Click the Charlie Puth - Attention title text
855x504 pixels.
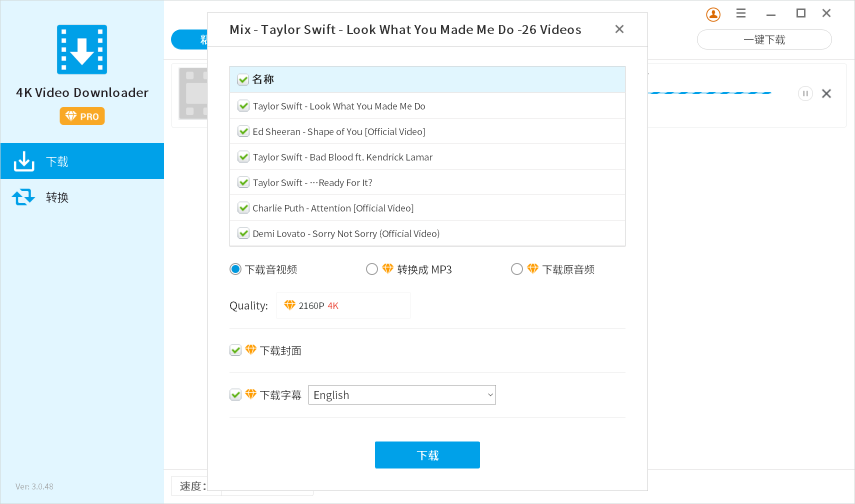pyautogui.click(x=333, y=208)
